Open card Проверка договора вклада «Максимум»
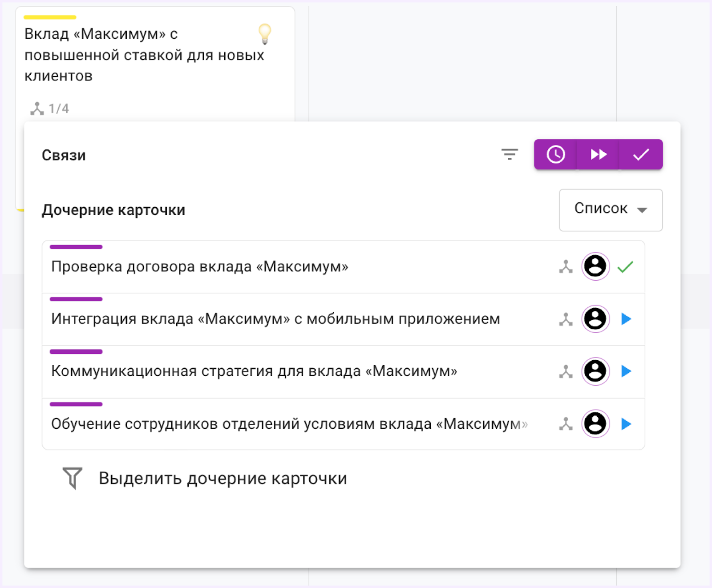This screenshot has width=712, height=588. click(199, 267)
